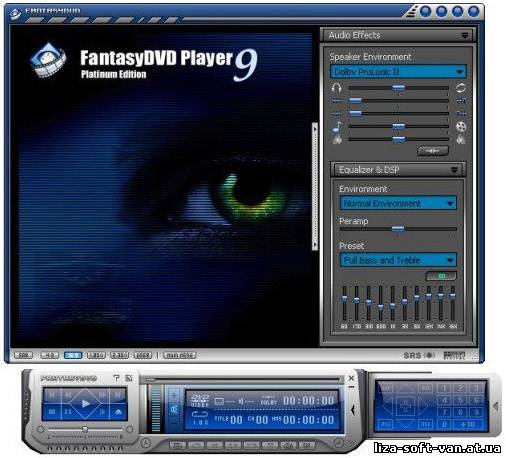Jump to next chapter button

click(118, 395)
